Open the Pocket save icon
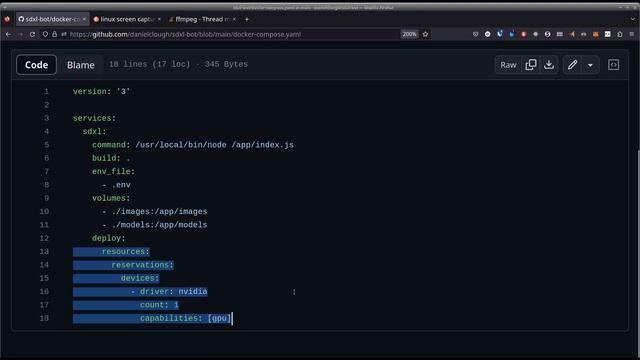640x360 pixels. (x=476, y=34)
